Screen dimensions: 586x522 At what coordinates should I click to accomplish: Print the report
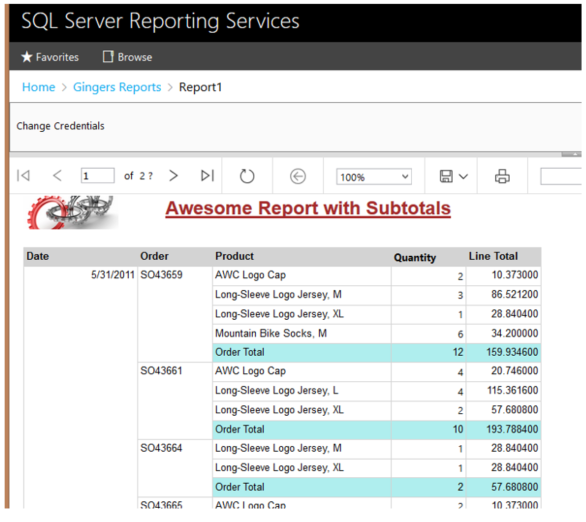pyautogui.click(x=502, y=176)
